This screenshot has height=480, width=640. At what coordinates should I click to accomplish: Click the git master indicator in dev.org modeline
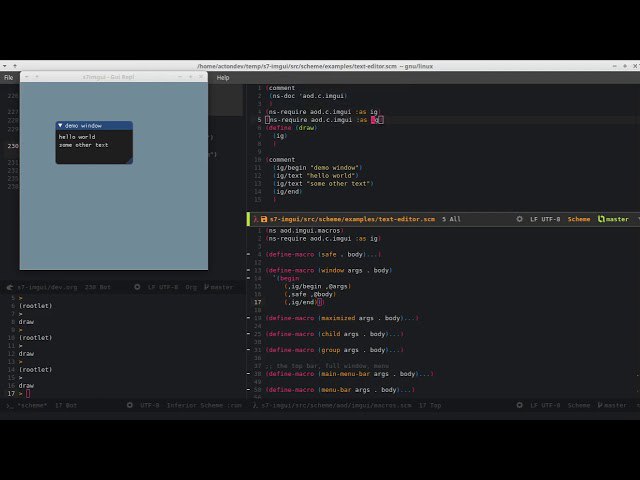point(218,287)
